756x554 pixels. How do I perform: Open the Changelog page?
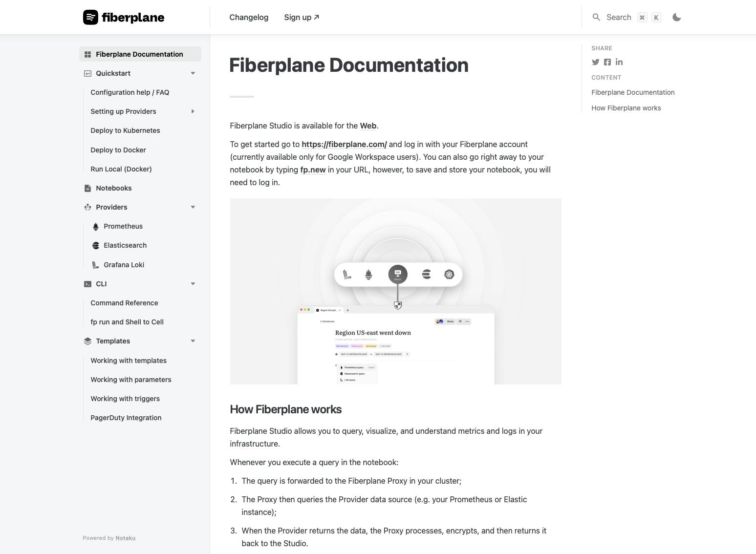[x=249, y=17]
